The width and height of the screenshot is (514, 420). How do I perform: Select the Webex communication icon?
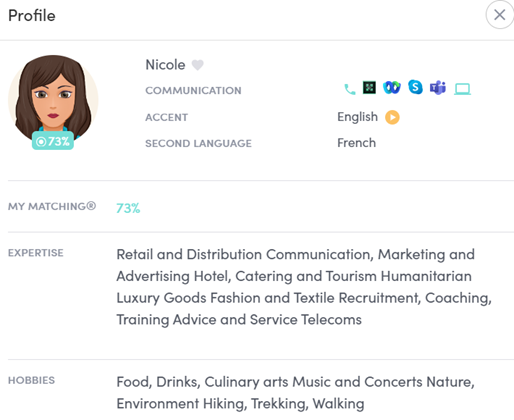(x=392, y=88)
